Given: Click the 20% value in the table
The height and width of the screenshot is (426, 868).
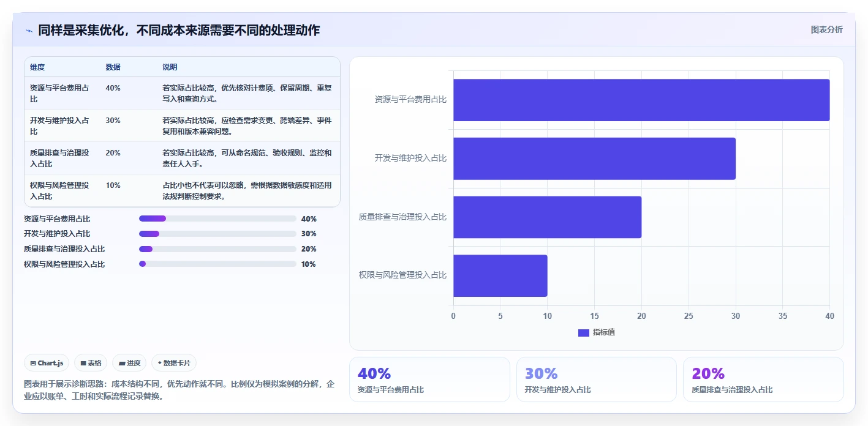Looking at the screenshot, I should [113, 153].
